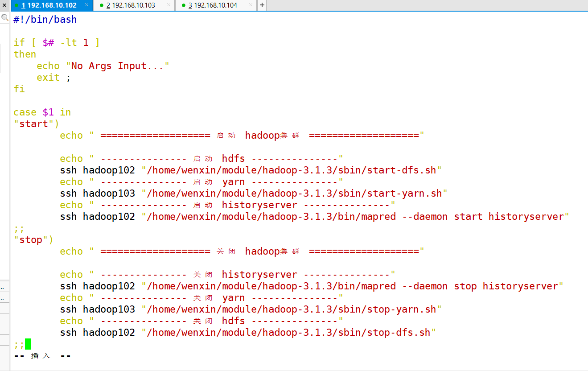Image resolution: width=588 pixels, height=371 pixels.
Task: Click the green status dot on 192.168.10.104 tab
Action: (184, 5)
